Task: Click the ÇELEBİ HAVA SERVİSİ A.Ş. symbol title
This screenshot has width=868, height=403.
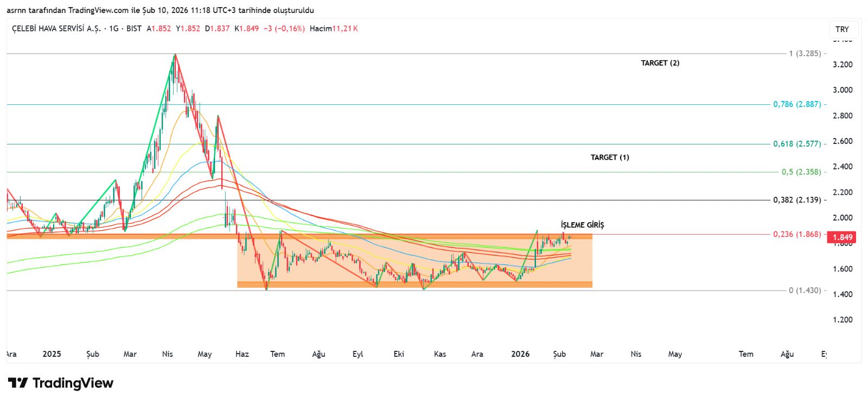Action: pyautogui.click(x=56, y=29)
